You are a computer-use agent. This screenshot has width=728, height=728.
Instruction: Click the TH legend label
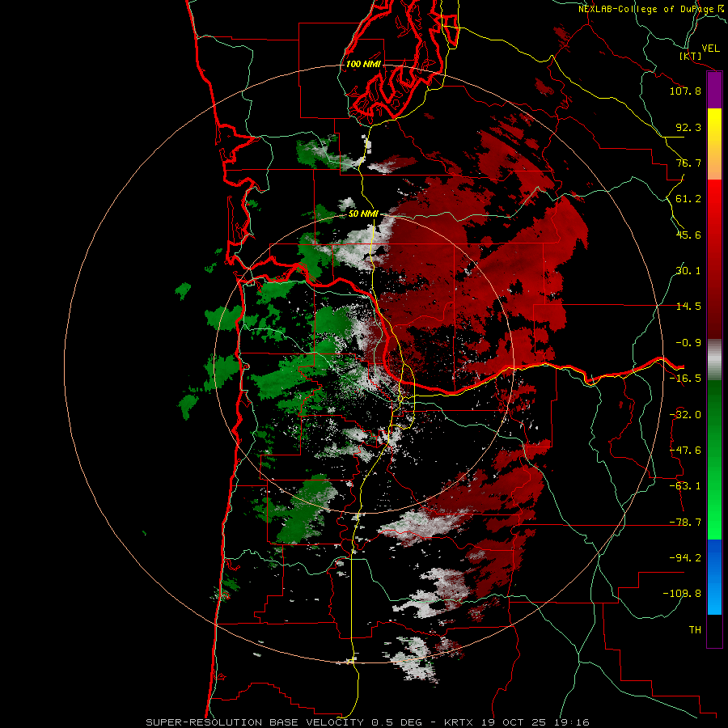tap(695, 630)
